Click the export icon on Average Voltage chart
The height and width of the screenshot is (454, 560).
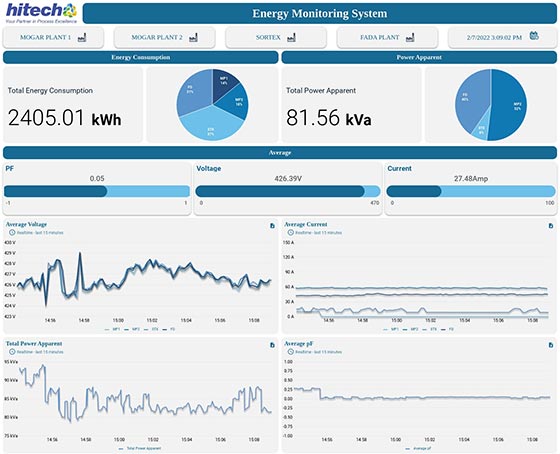272,226
